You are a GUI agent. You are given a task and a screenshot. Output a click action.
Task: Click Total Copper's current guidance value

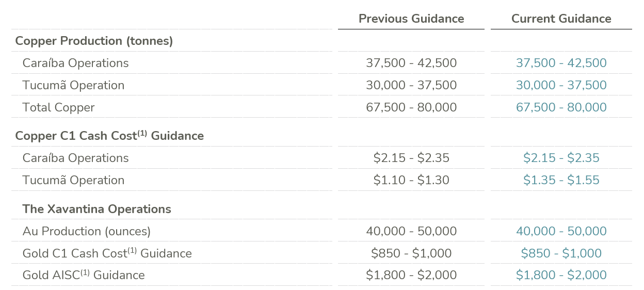pyautogui.click(x=561, y=108)
